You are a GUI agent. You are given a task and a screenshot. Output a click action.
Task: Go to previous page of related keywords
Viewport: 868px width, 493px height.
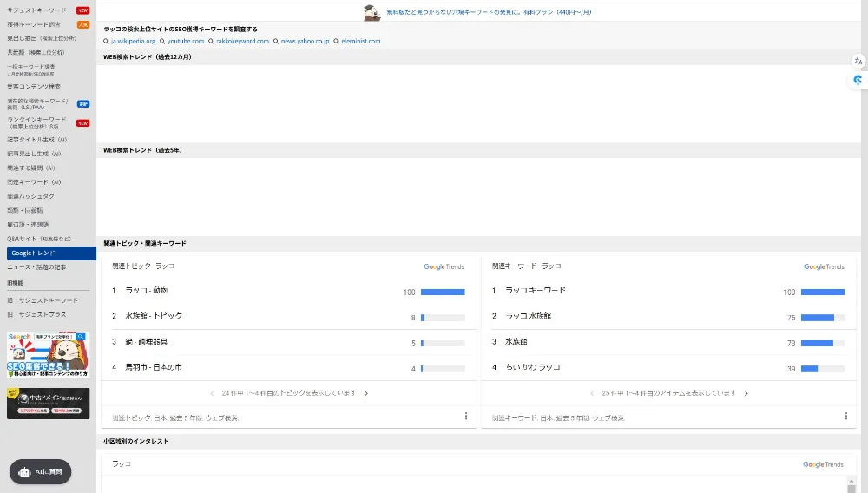click(592, 393)
